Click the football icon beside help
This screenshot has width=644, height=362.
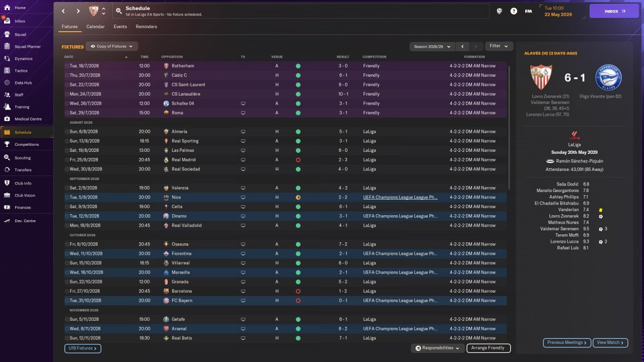click(x=499, y=11)
